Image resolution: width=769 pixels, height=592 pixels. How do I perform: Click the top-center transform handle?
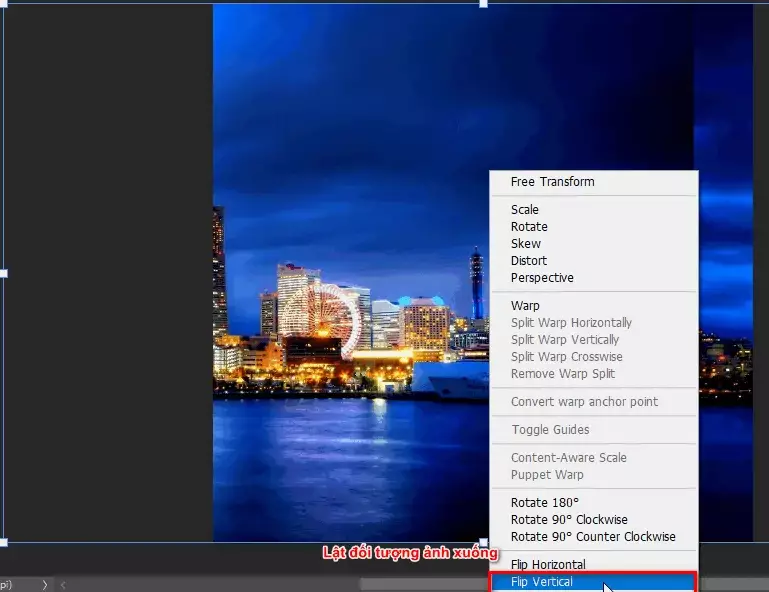pyautogui.click(x=484, y=3)
